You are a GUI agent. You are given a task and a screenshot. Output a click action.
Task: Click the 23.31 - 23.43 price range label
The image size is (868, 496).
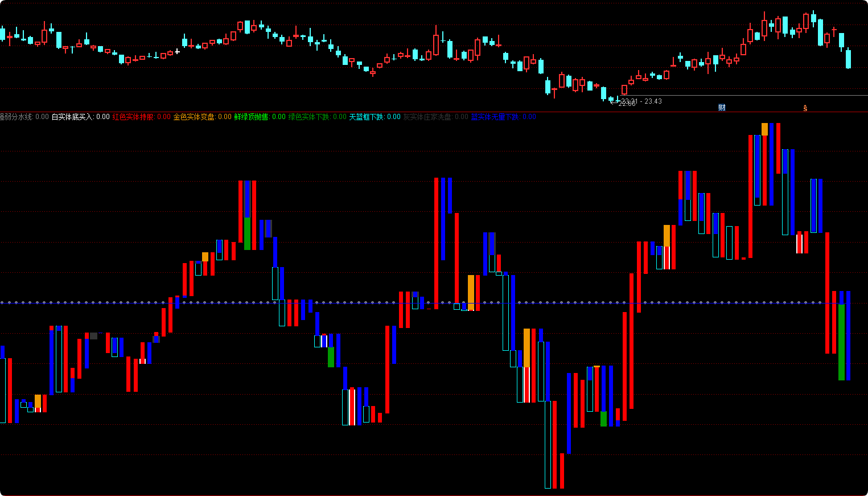tap(641, 101)
